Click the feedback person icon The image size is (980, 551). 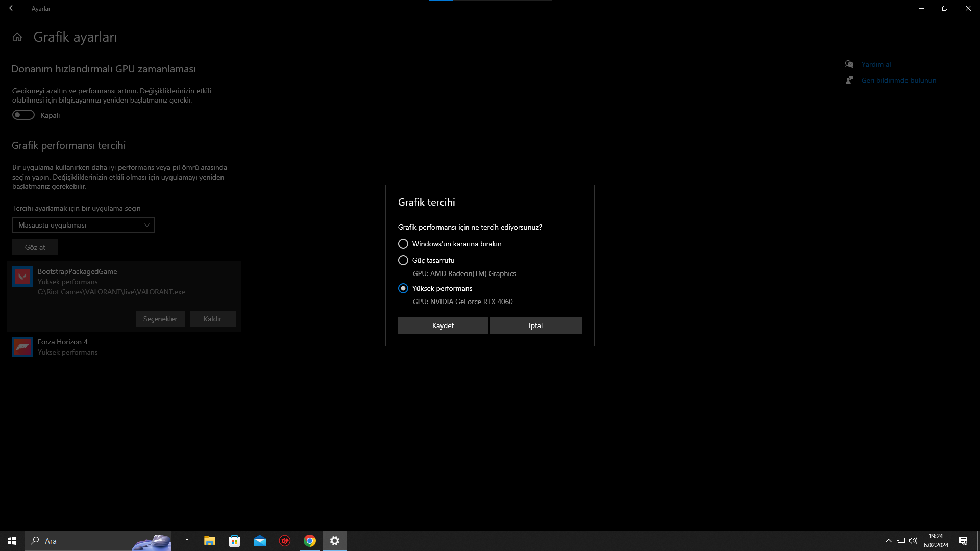849,80
